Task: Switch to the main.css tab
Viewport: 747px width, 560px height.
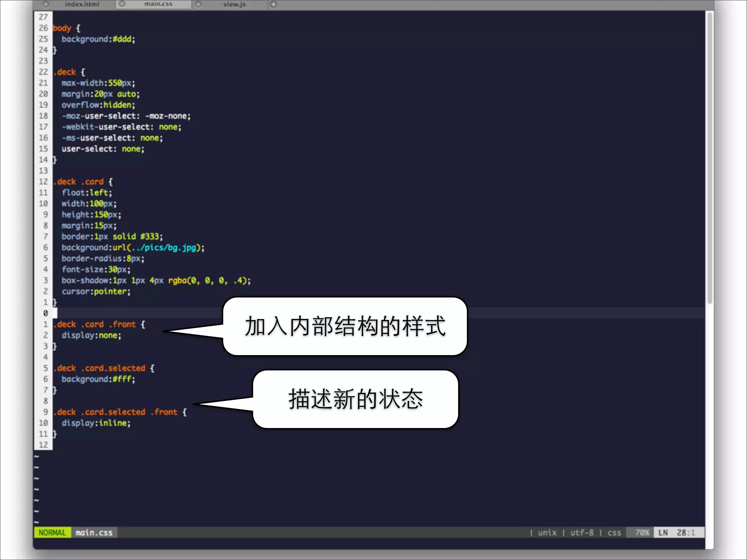Action: click(x=158, y=4)
